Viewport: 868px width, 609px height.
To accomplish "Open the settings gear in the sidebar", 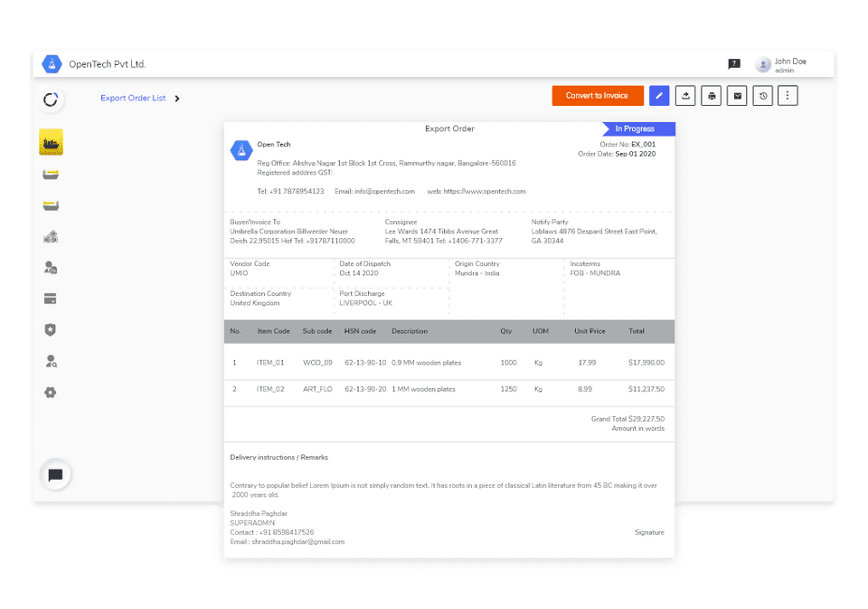I will click(x=51, y=393).
